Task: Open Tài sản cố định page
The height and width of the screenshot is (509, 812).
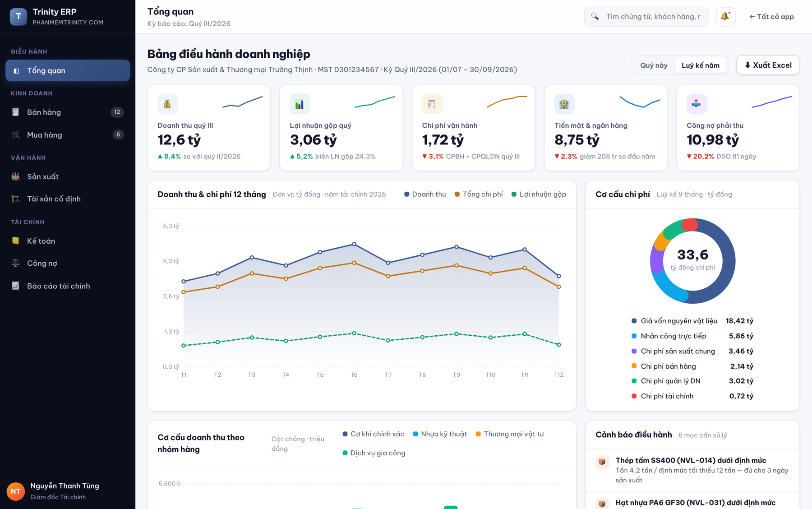Action: click(68, 199)
